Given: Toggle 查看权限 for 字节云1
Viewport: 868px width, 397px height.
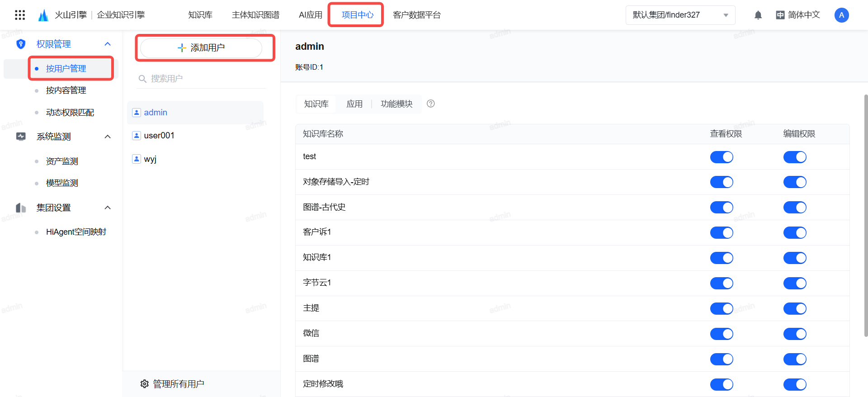Looking at the screenshot, I should 722,284.
